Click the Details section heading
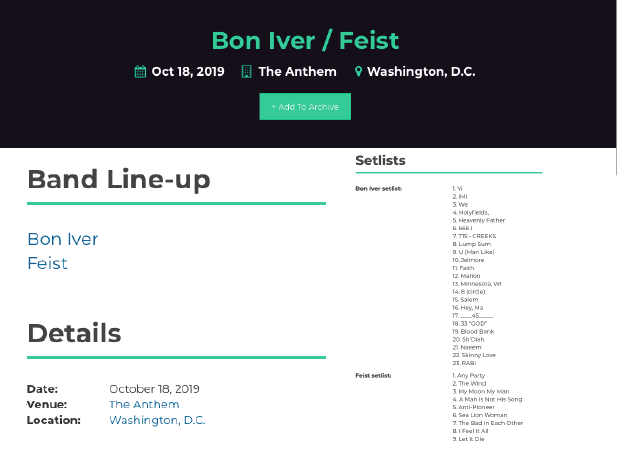This screenshot has width=617, height=451. pyautogui.click(x=74, y=334)
